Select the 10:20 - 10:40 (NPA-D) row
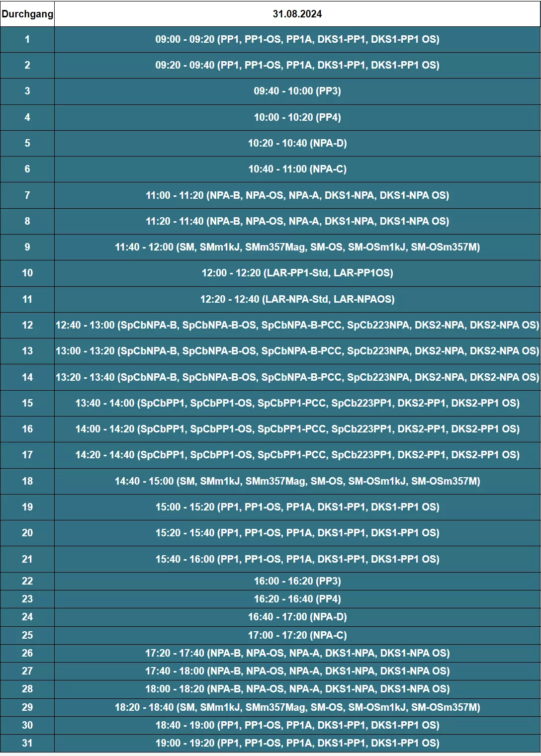 [297, 143]
